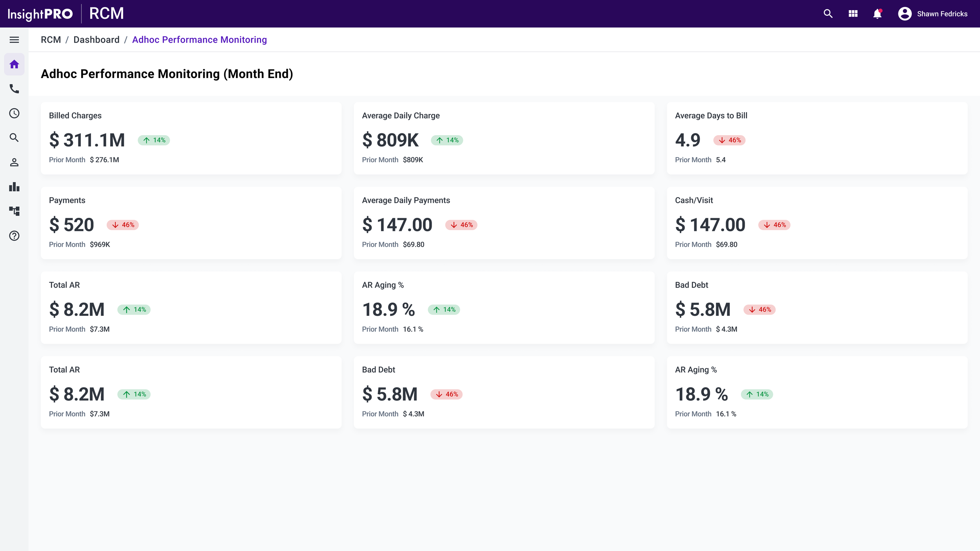Viewport: 980px width, 551px height.
Task: Open the apps grid launcher
Action: 853,14
